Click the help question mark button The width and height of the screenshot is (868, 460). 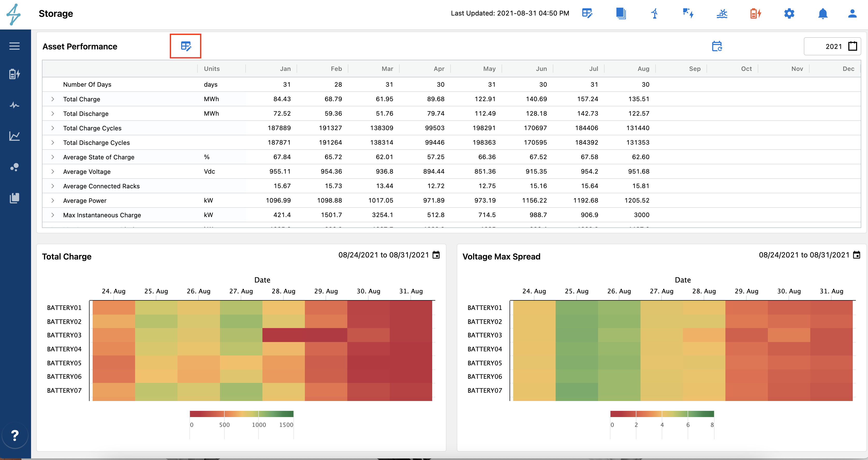pyautogui.click(x=15, y=435)
